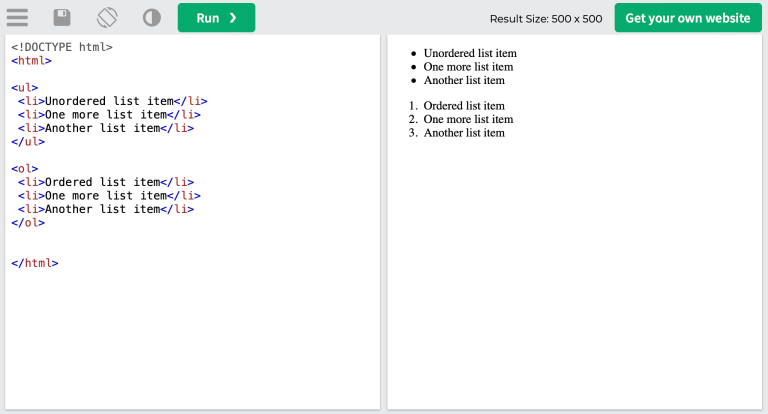Click the closing </html> tag in editor
Image resolution: width=768 pixels, height=414 pixels.
tap(35, 263)
